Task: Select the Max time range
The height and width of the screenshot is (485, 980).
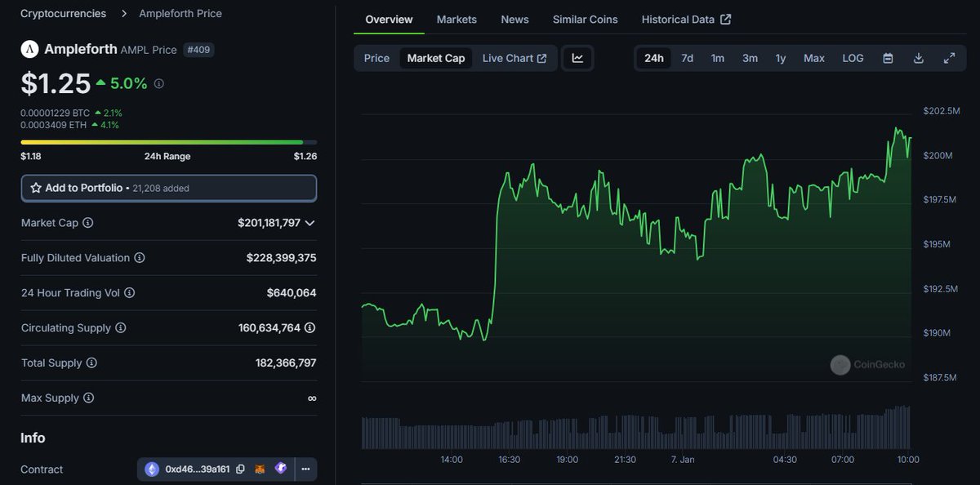Action: click(813, 58)
